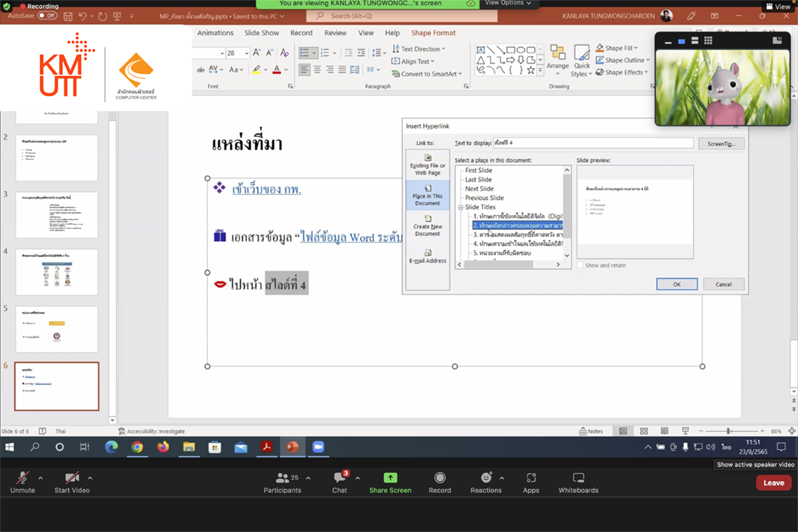Open Google Chrome from taskbar

click(137, 447)
